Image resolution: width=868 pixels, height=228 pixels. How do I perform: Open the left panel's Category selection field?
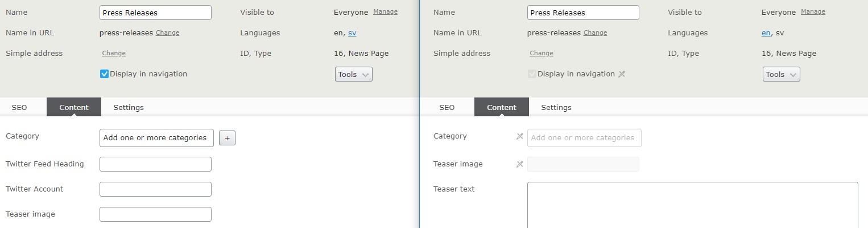156,138
